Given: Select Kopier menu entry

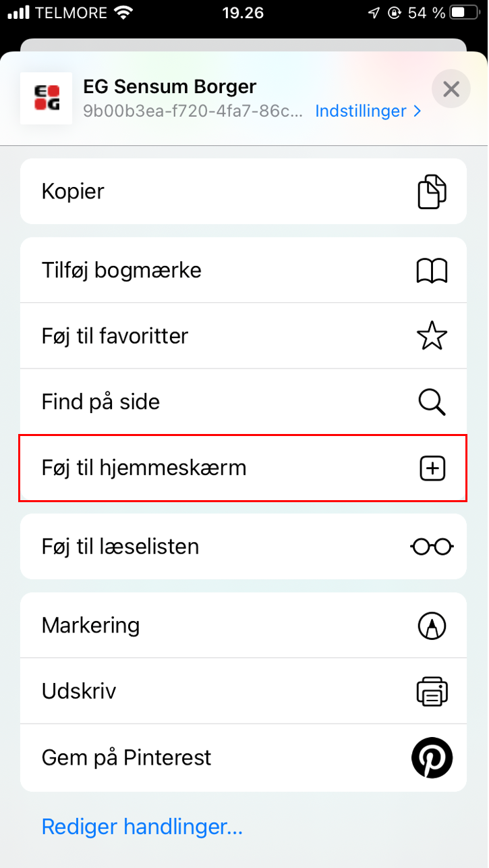Looking at the screenshot, I should click(x=243, y=191).
